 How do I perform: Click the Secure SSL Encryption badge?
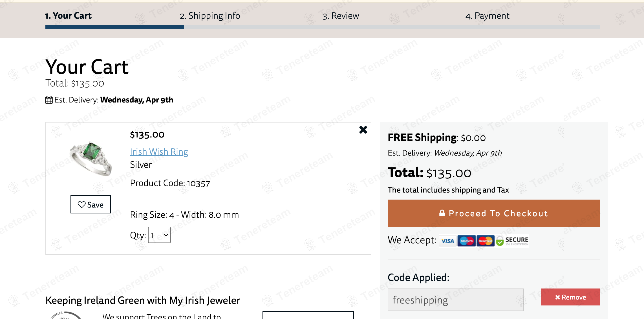(512, 241)
